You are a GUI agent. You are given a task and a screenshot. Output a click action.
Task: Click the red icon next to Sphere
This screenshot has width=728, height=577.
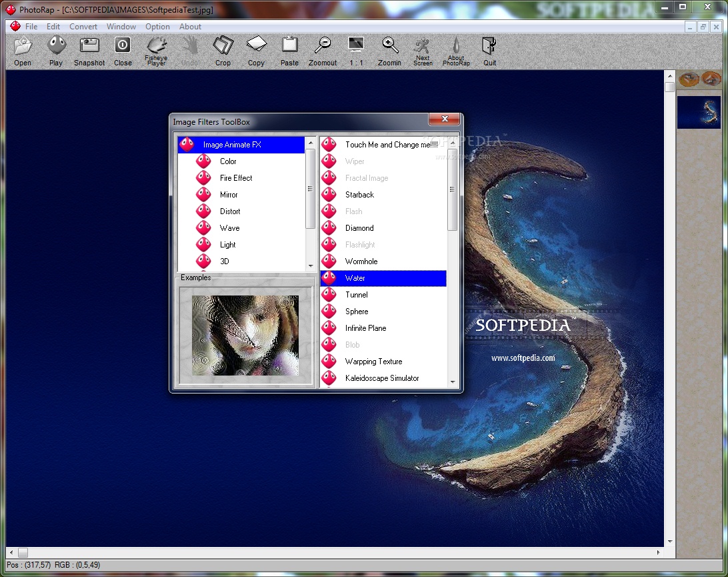pyautogui.click(x=329, y=312)
